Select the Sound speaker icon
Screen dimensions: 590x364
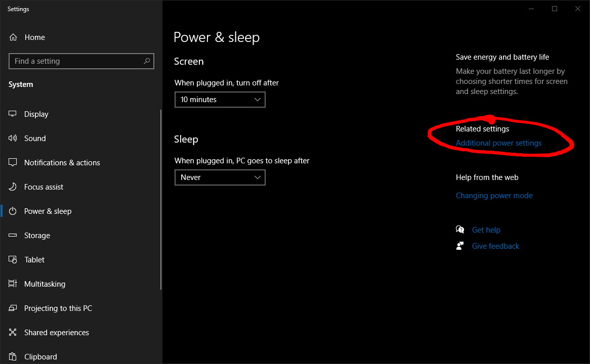[x=13, y=139]
